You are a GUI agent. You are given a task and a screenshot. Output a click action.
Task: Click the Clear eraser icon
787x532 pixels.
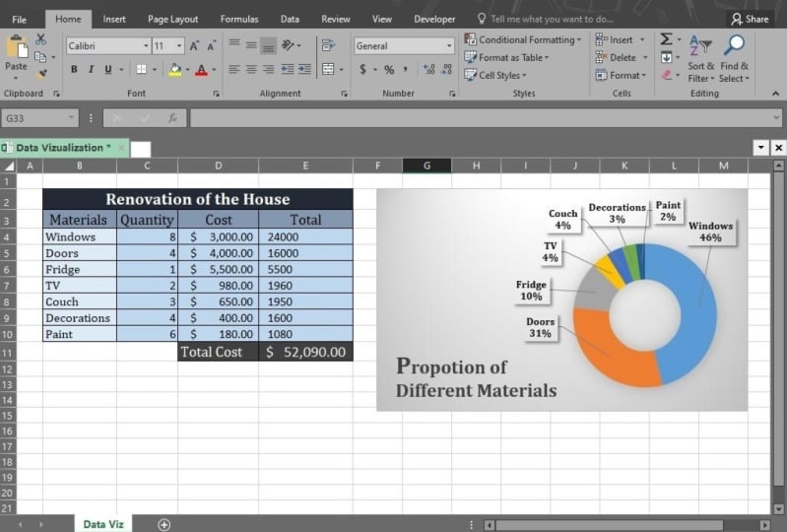point(667,75)
